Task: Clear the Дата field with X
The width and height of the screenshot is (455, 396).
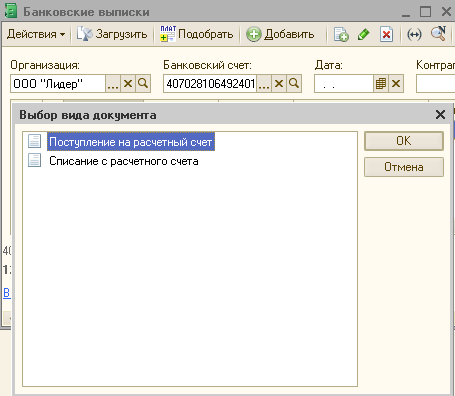Action: pyautogui.click(x=396, y=83)
